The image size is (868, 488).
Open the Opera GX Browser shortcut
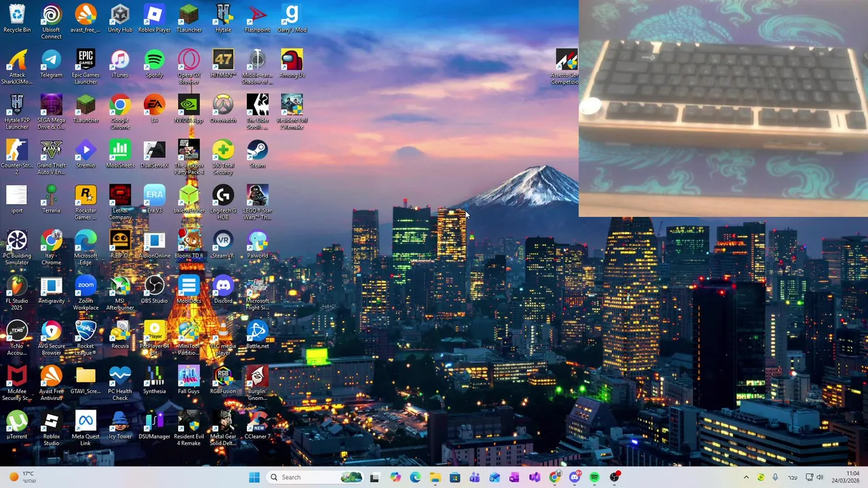pyautogui.click(x=189, y=66)
